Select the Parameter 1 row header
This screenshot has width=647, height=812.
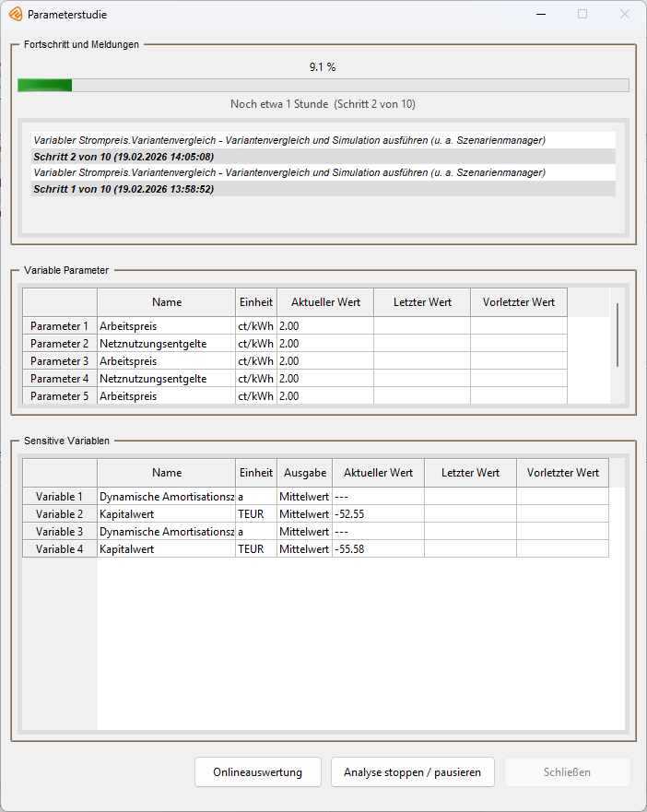click(x=60, y=326)
